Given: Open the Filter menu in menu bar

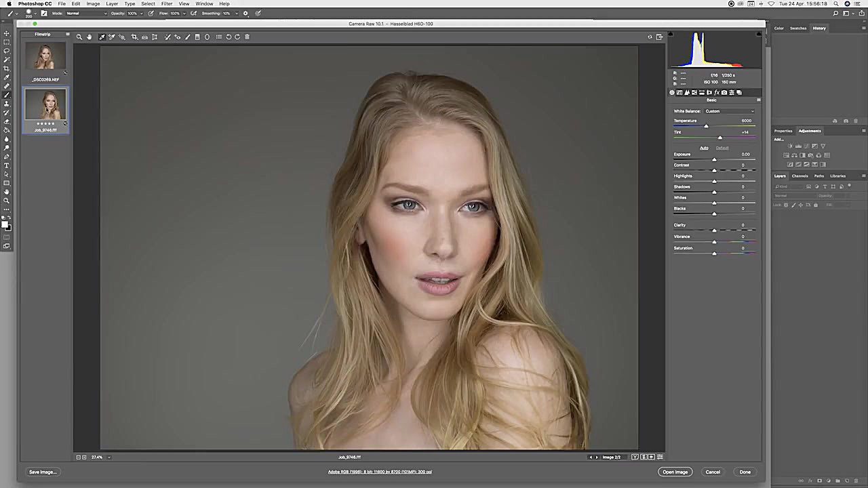Looking at the screenshot, I should point(166,4).
